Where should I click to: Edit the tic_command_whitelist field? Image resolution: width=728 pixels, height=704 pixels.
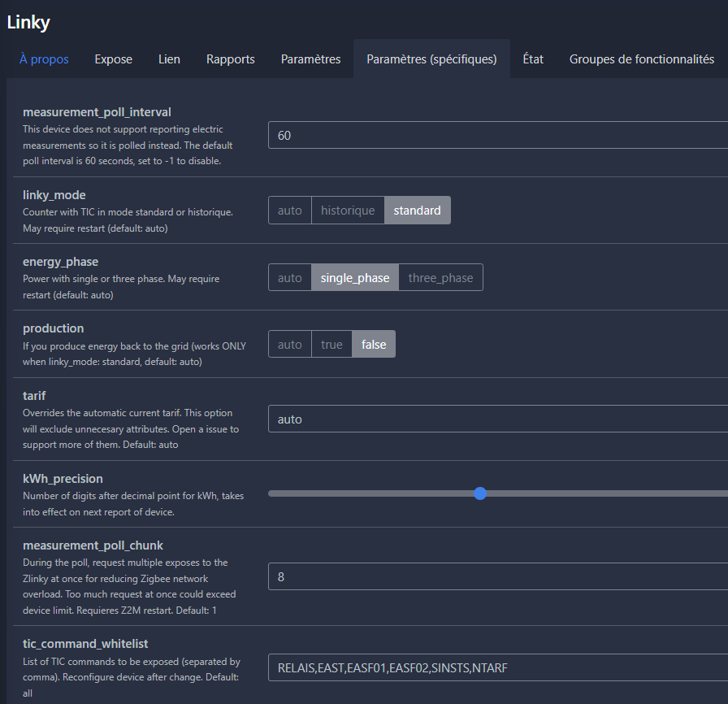pos(497,669)
